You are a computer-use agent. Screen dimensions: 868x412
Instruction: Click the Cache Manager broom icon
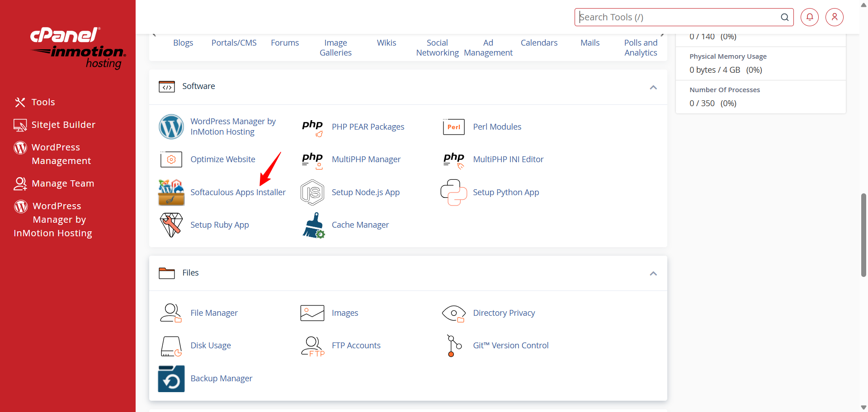[313, 225]
